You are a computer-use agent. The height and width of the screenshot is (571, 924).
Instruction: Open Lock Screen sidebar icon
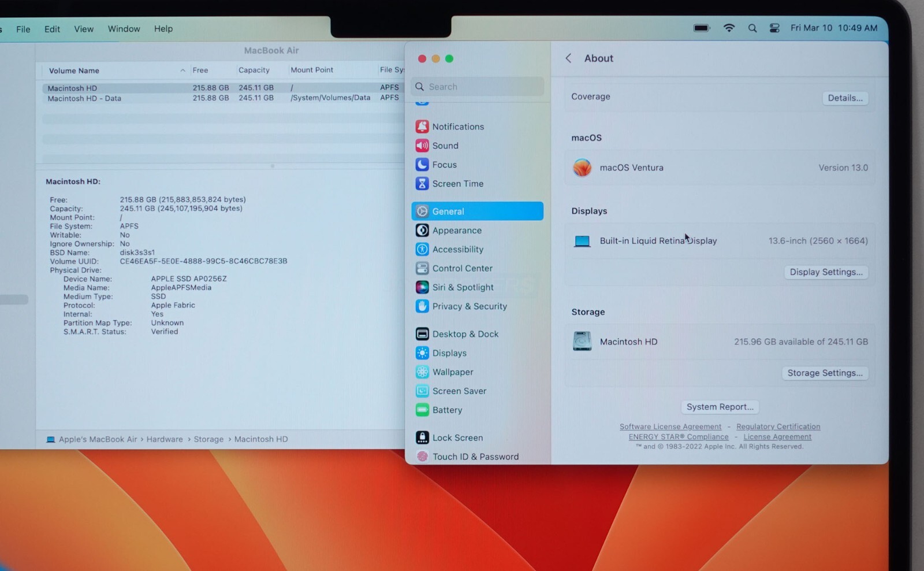[x=422, y=438]
